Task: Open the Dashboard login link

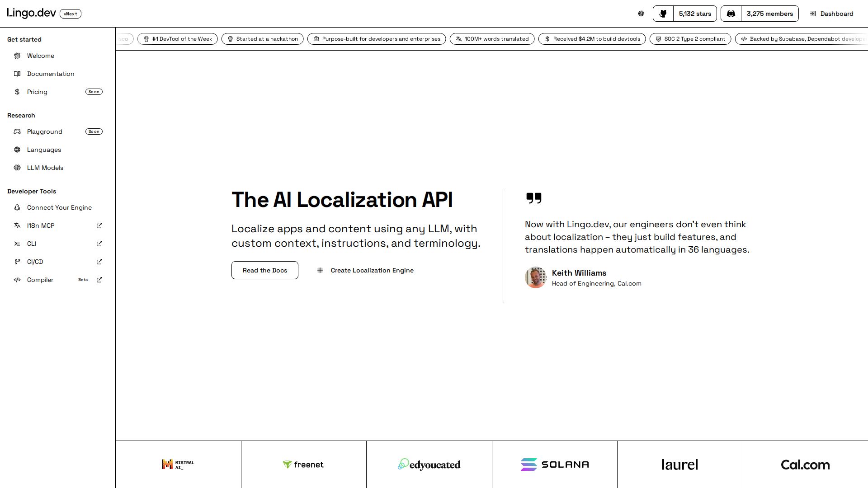Action: tap(832, 14)
